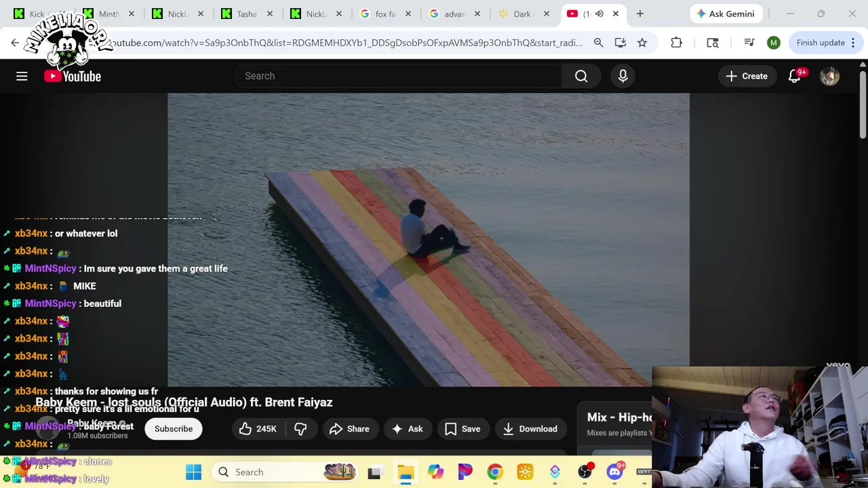Open Chrome profile M avatar
Screen dimensions: 868x488
coord(774,43)
